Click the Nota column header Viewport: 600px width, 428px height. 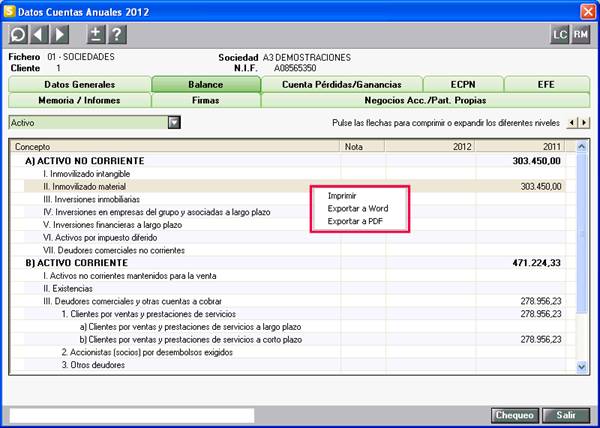tap(363, 146)
